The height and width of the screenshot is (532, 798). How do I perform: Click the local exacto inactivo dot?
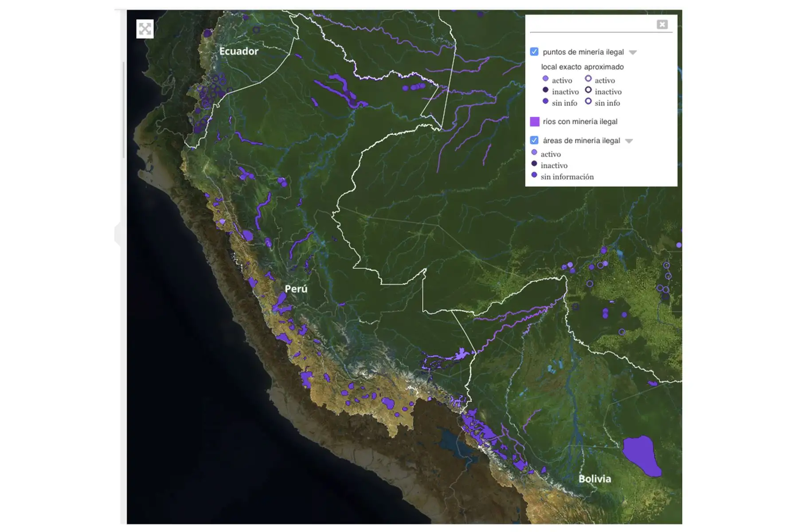point(545,90)
